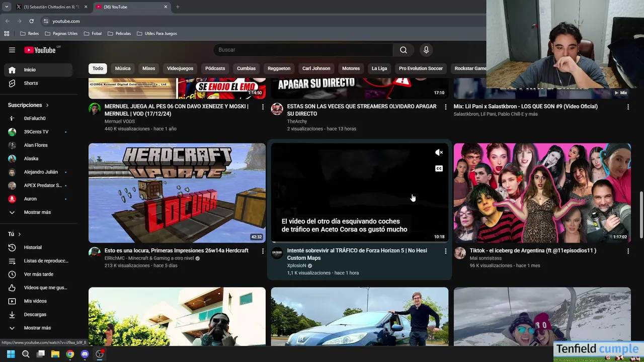The height and width of the screenshot is (362, 644).
Task: Select the Mixes filter chip
Action: tap(149, 68)
